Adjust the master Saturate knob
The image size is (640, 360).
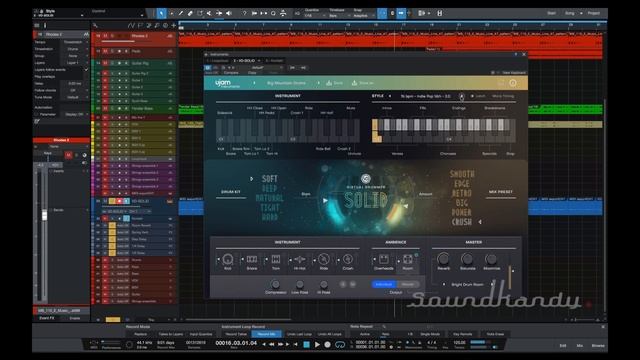(467, 259)
